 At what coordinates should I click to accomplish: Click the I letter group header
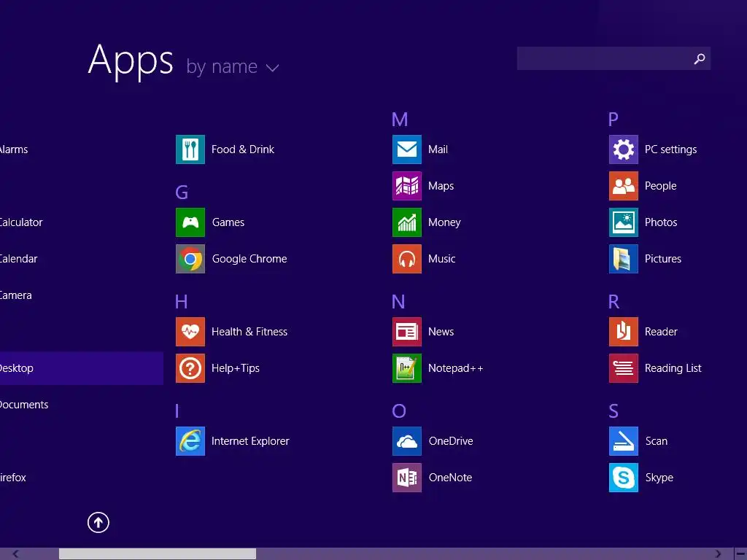point(177,411)
